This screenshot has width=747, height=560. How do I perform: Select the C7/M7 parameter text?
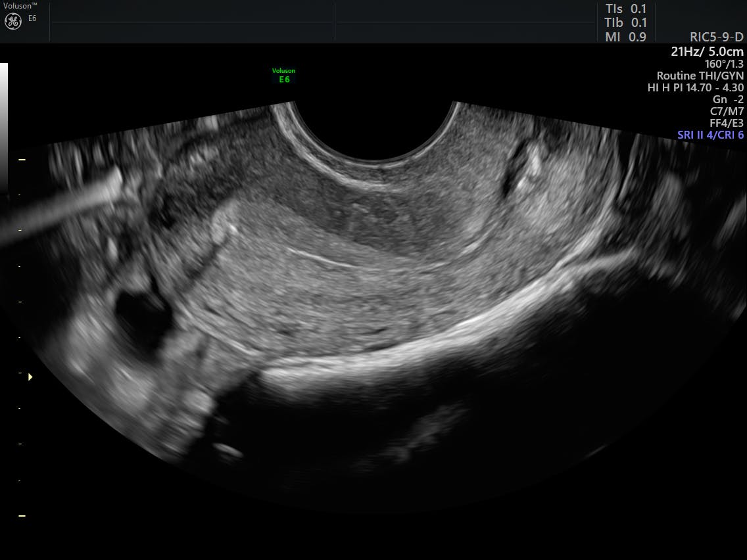pos(727,111)
